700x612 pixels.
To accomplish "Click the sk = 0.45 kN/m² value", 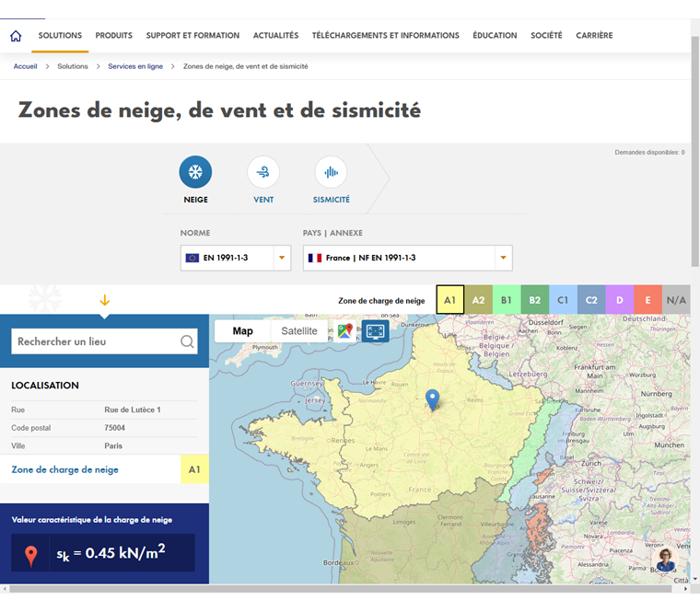I will click(x=111, y=554).
